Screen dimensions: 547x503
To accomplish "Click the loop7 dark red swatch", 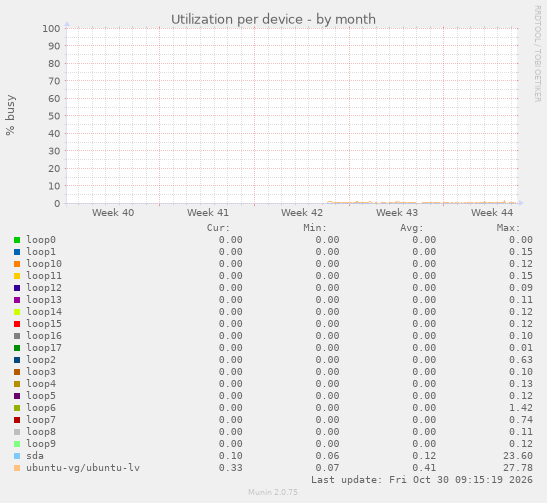I will [x=17, y=420].
